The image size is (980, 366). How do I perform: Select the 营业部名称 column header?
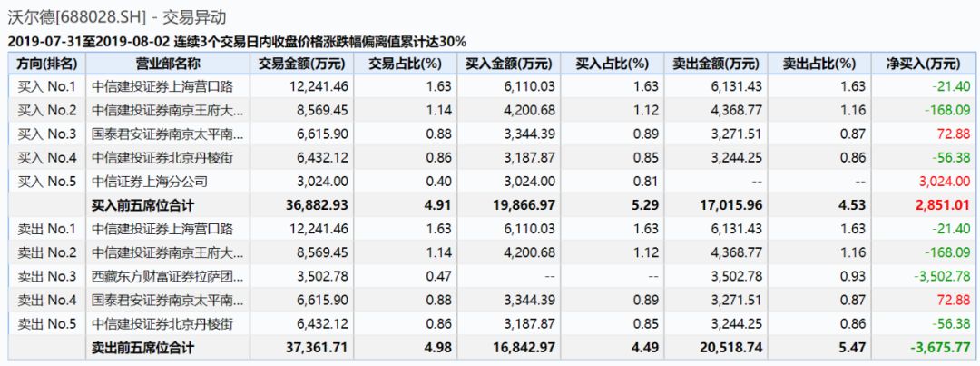[168, 64]
